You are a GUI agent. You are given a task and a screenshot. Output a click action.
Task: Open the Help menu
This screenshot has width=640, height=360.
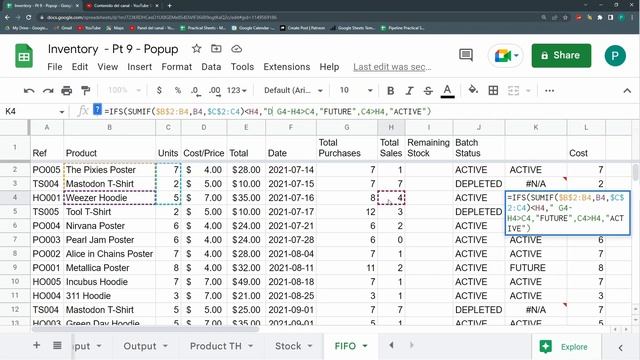coord(329,67)
